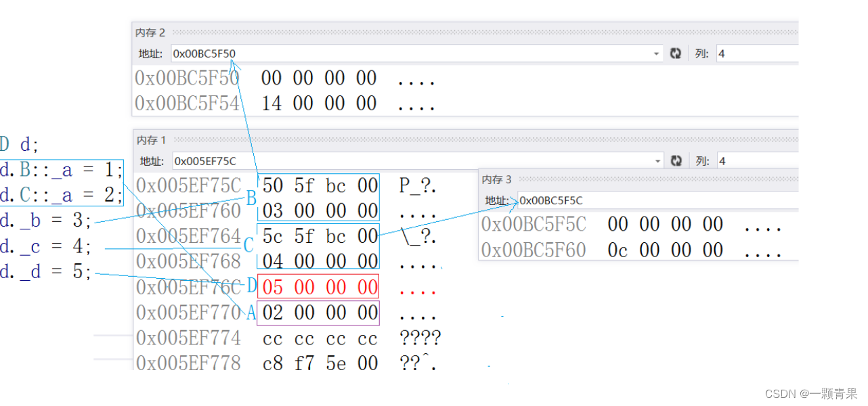Select bytes 14 00 00 00 in Memory 2
Image resolution: width=868 pixels, height=406 pixels.
(319, 104)
